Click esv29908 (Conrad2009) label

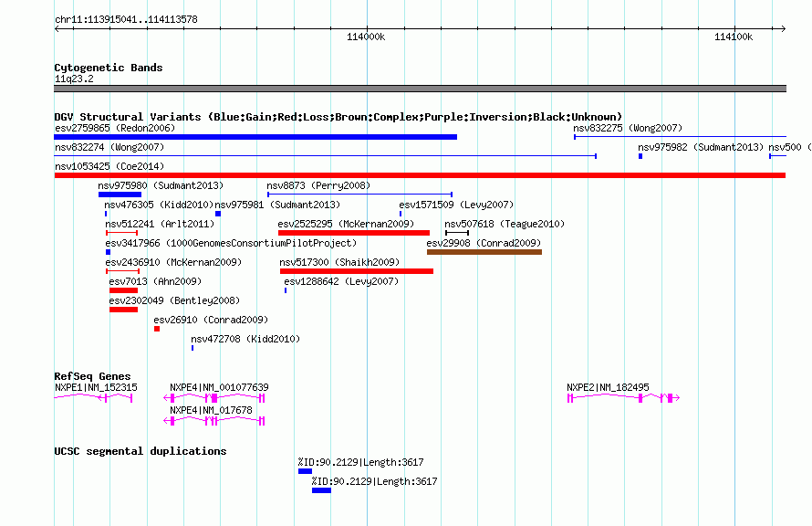(x=484, y=243)
